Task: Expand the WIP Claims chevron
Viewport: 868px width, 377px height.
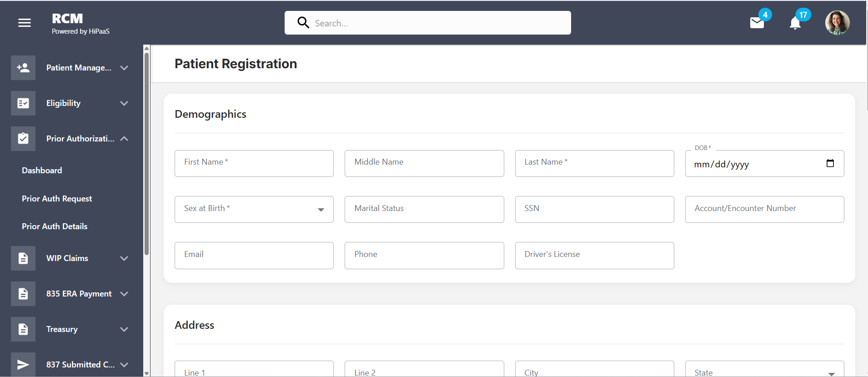Action: [124, 258]
